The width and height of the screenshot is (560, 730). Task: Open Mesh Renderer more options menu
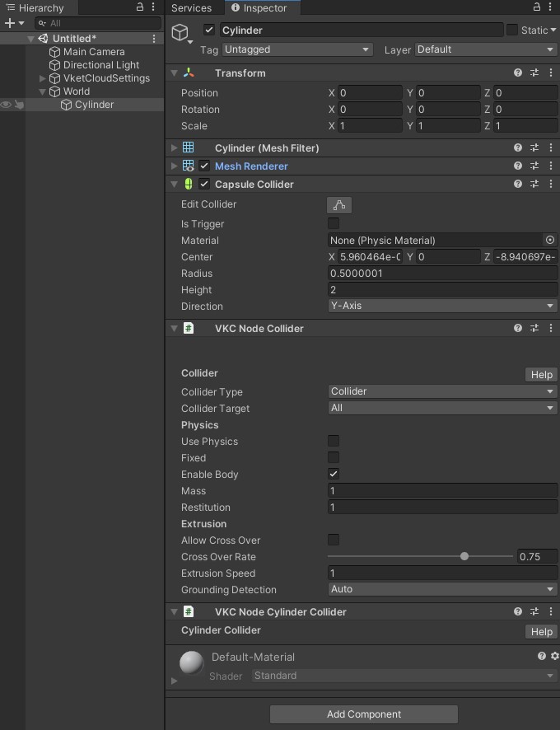coord(550,166)
